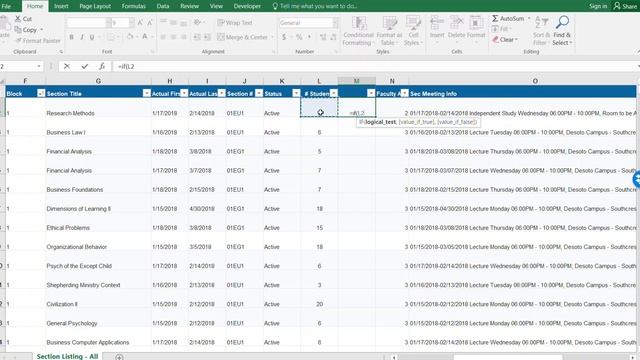
Task: Toggle Bold formatting
Action: click(x=71, y=37)
